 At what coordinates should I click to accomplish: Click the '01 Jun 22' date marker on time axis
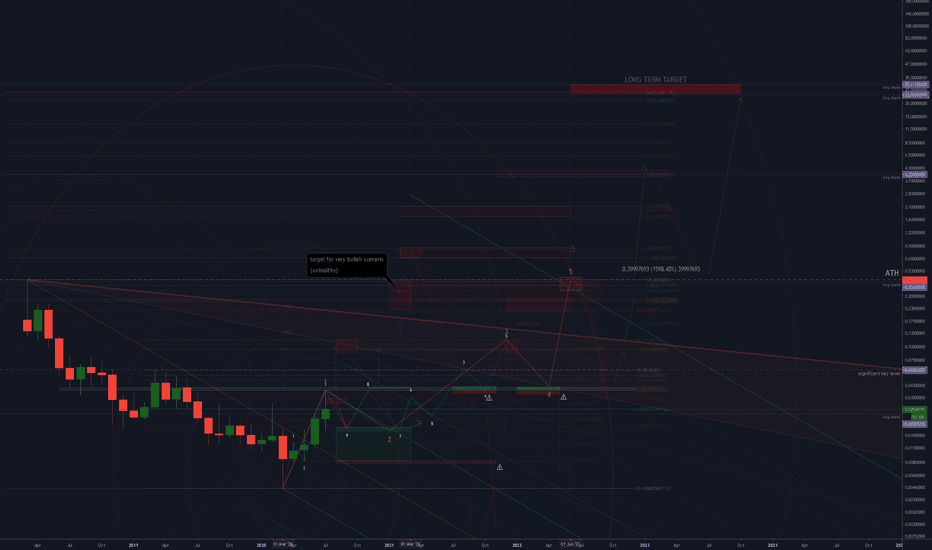tap(570, 544)
